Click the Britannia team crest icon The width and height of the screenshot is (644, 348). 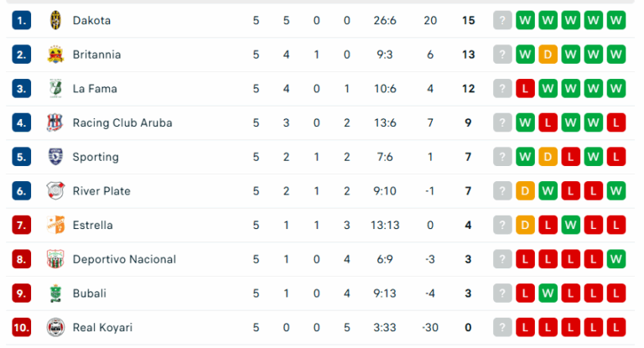tap(55, 55)
